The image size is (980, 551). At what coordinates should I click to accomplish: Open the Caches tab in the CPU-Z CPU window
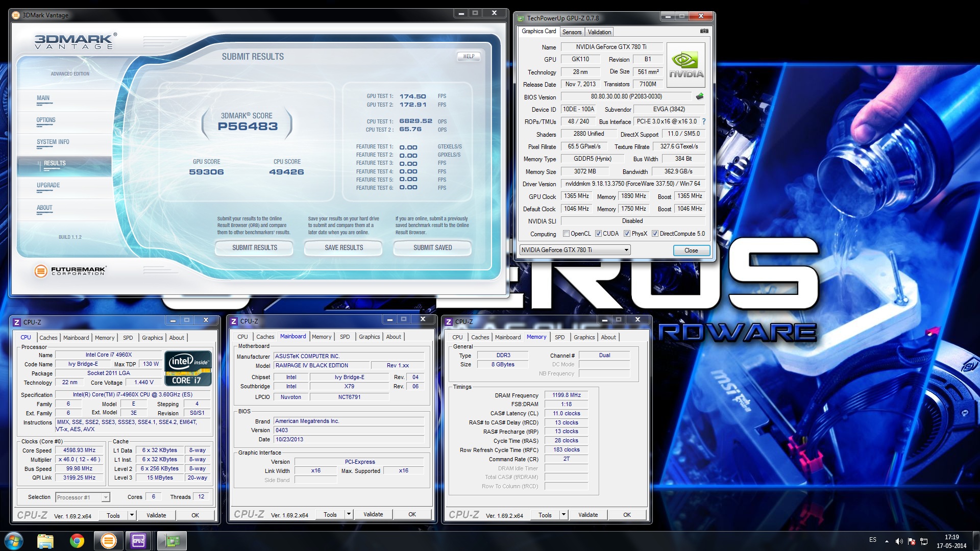[48, 338]
